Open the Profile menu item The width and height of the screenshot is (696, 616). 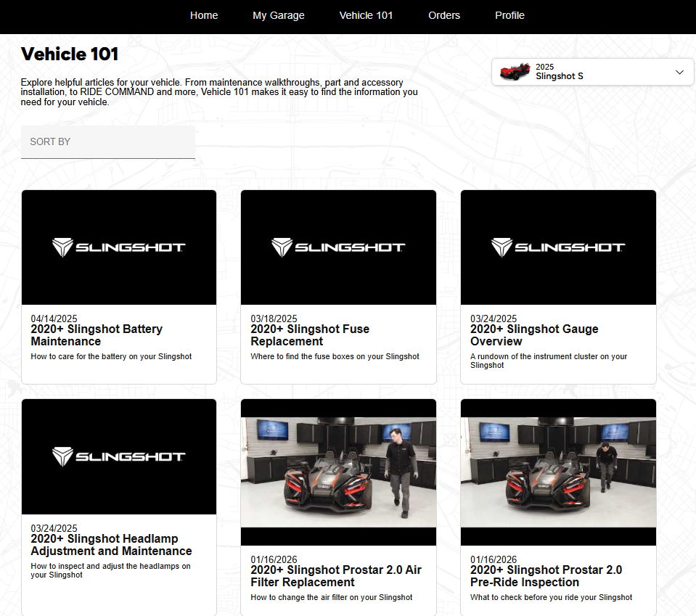click(x=509, y=15)
